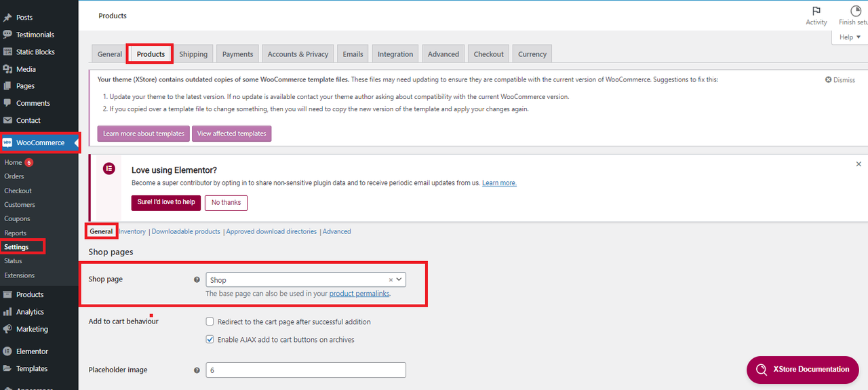Clear the Shop page selection x
868x390 pixels.
391,279
